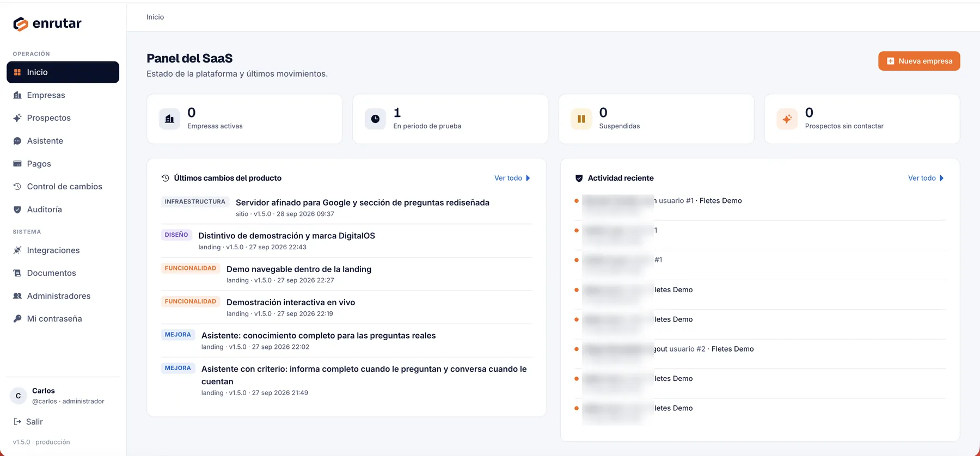The width and height of the screenshot is (980, 456).
Task: Click the Últimos cambios history icon
Action: coord(166,178)
